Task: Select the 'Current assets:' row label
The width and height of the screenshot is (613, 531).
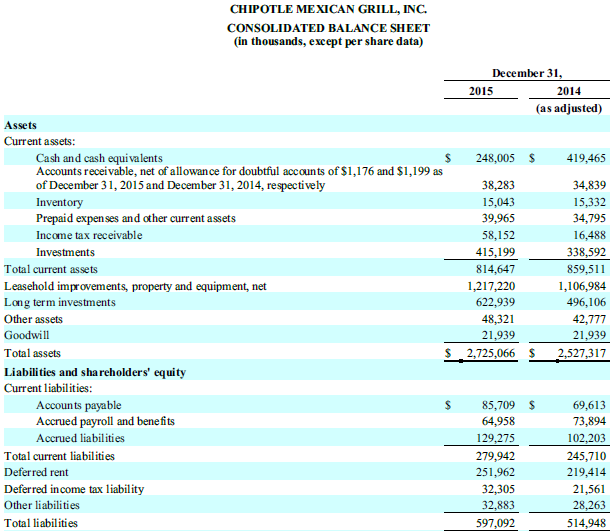Action: (39, 141)
